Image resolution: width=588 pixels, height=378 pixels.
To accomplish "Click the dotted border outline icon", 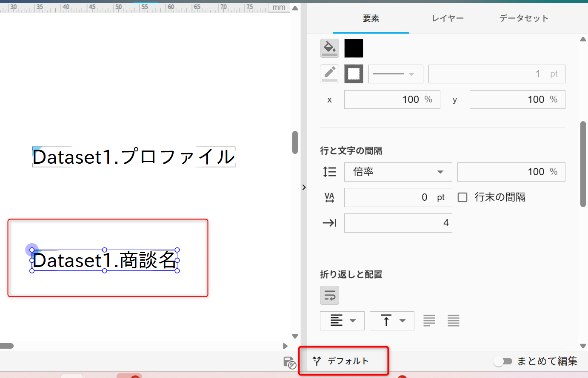I will tap(354, 74).
